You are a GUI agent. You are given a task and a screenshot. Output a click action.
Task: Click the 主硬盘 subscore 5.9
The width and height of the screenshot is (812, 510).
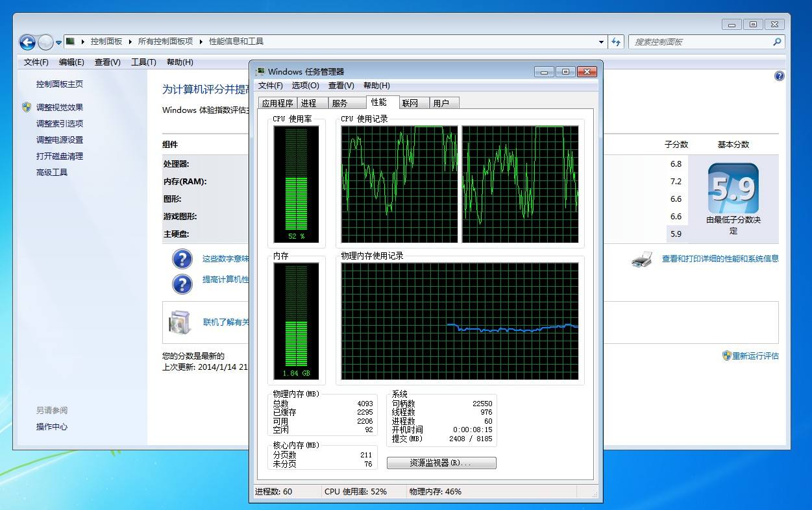(x=676, y=234)
